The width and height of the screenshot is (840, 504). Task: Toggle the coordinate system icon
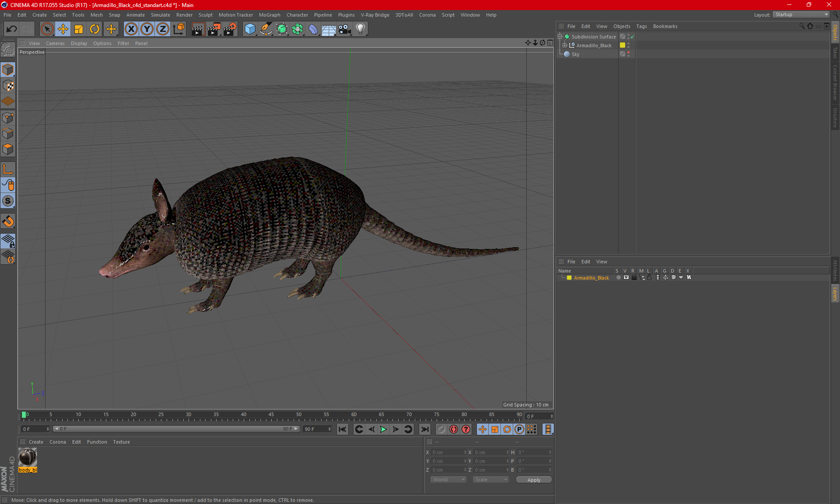tap(178, 29)
